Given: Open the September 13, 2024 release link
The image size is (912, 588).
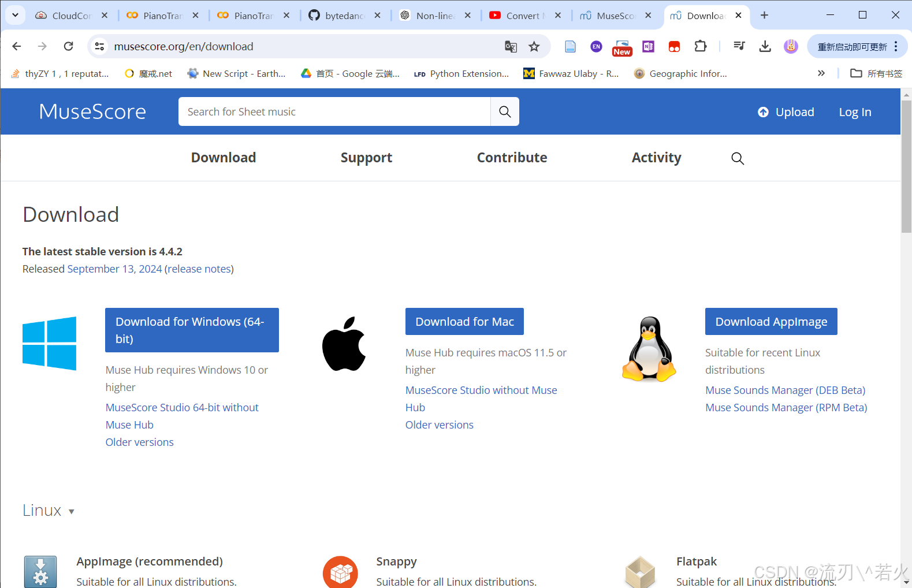Looking at the screenshot, I should [x=115, y=269].
